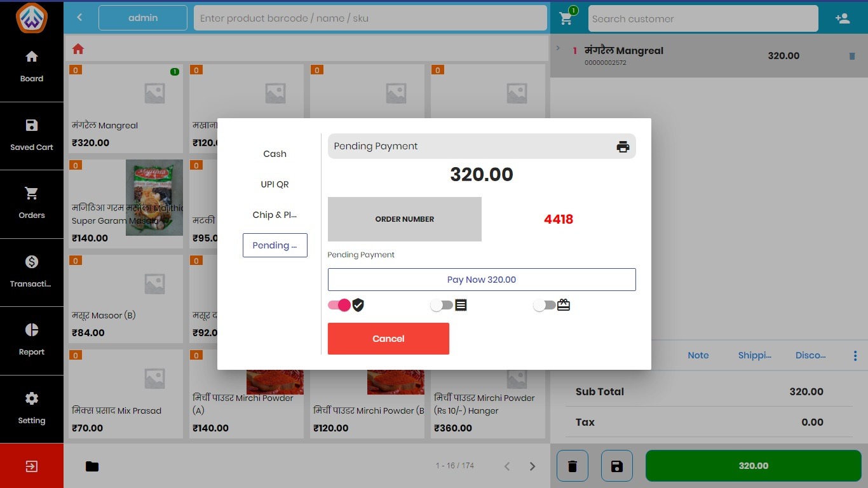Open the three-dot more options menu
The width and height of the screenshot is (868, 488).
coord(855,356)
